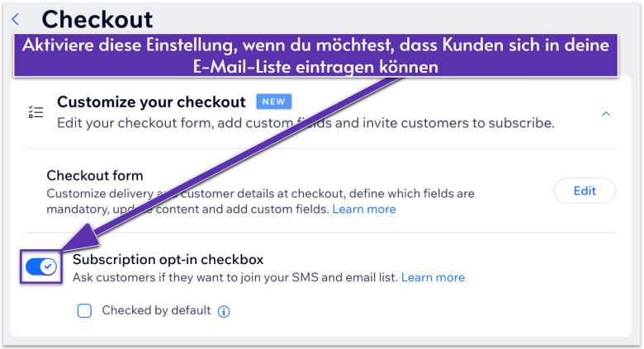This screenshot has height=349, width=644.
Task: Click the back arrow beside Checkout
Action: pos(16,19)
